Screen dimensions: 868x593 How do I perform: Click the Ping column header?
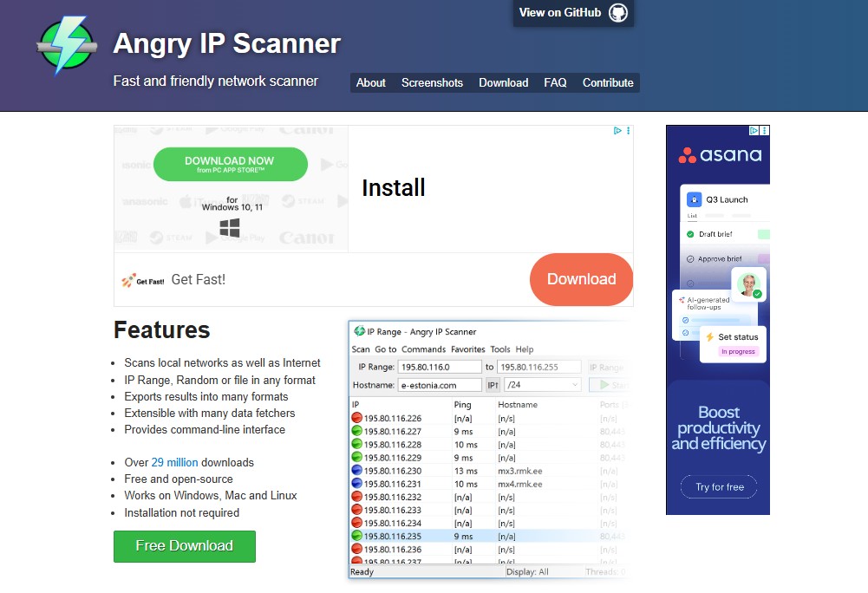click(x=462, y=405)
